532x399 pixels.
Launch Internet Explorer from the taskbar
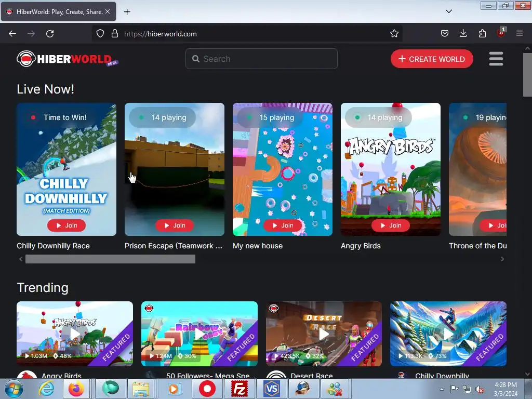[46, 389]
